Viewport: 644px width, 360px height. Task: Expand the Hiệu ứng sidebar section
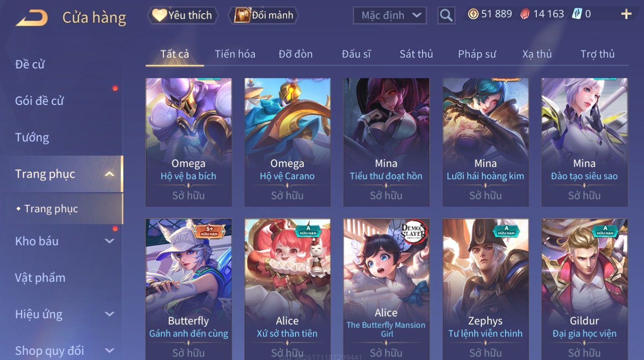pos(109,314)
